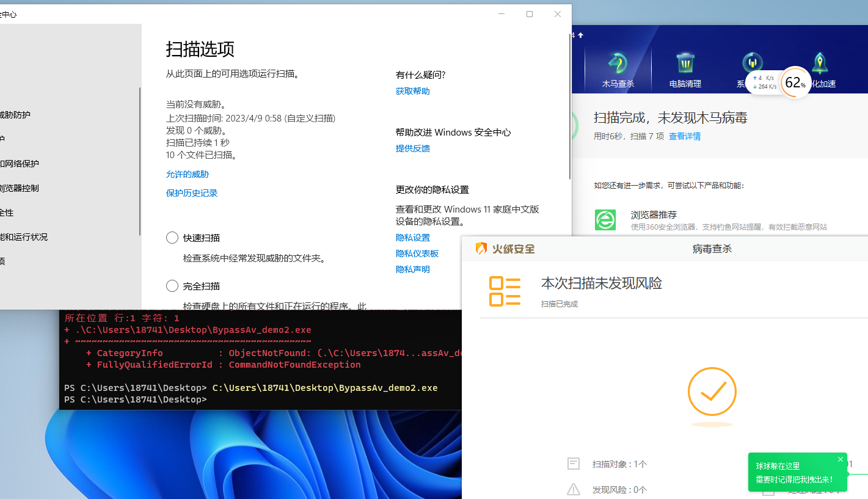The width and height of the screenshot is (868, 499).
Task: Click the PowerShell prompt line at bottom
Action: click(x=136, y=399)
